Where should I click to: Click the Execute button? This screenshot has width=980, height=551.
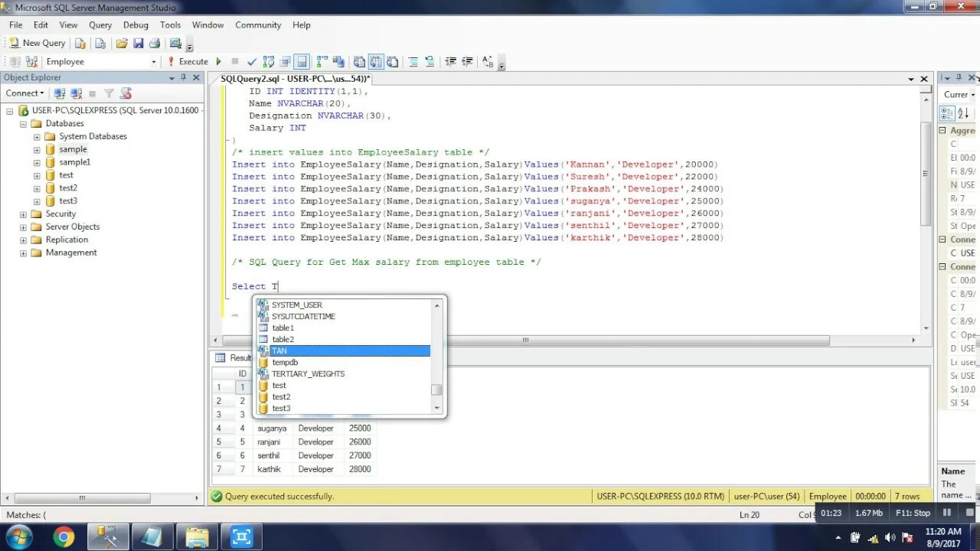(x=188, y=61)
